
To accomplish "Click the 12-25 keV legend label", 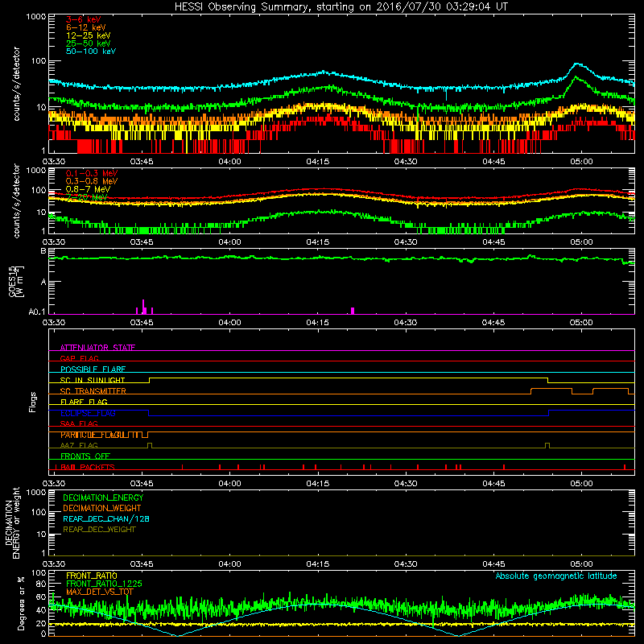I will (x=89, y=35).
